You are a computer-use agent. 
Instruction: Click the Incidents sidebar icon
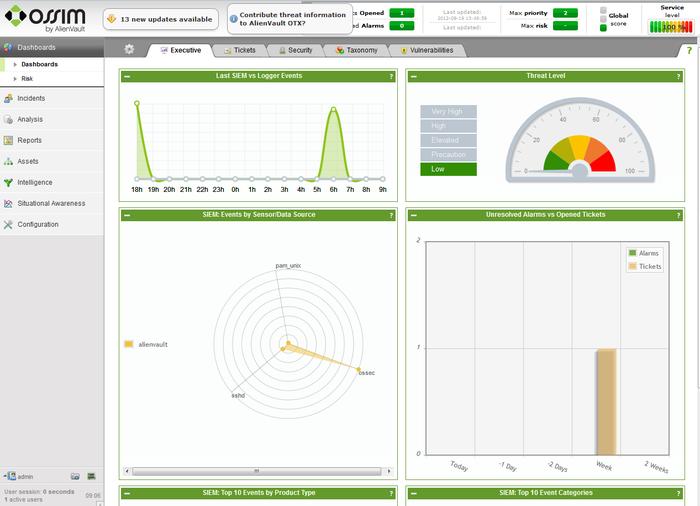pyautogui.click(x=8, y=99)
